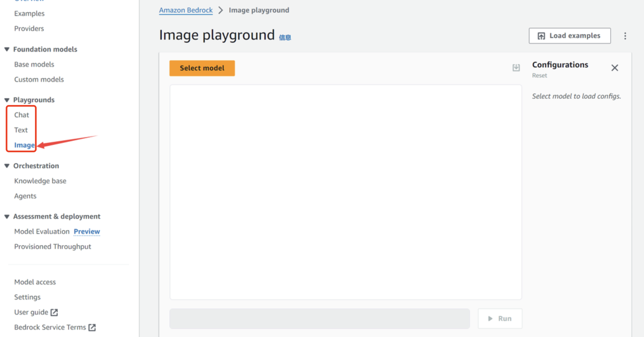Select the Image playground item
Viewport: 644px width, 337px height.
24,145
